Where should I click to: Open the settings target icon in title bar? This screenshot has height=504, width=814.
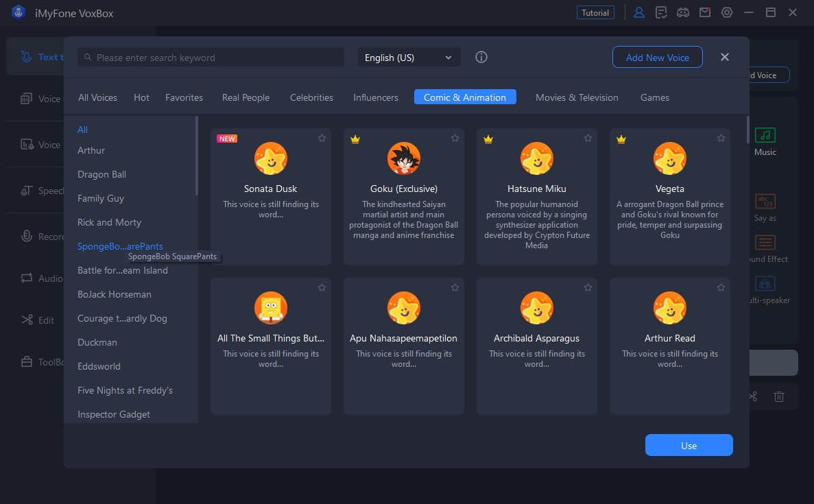click(x=727, y=12)
